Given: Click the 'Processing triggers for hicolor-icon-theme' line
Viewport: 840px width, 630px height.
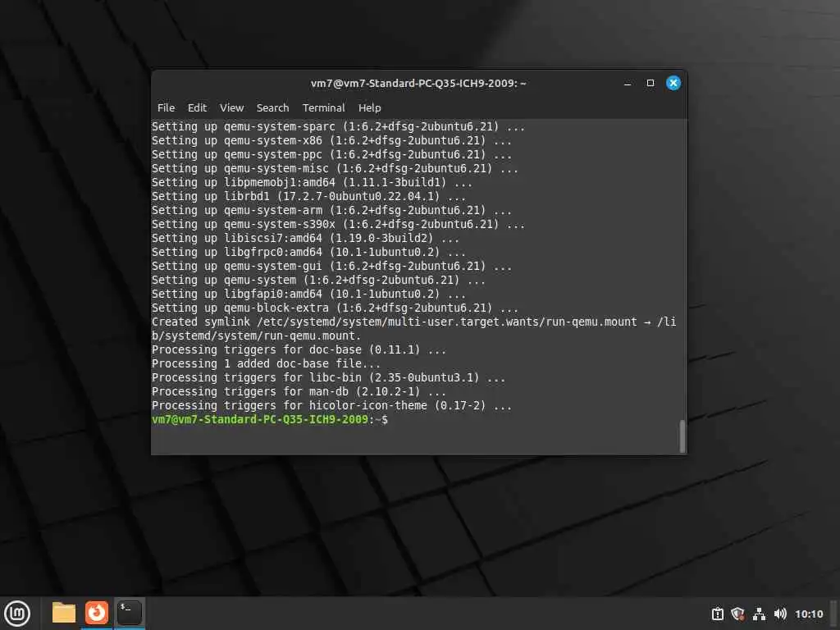Looking at the screenshot, I should click(x=331, y=405).
